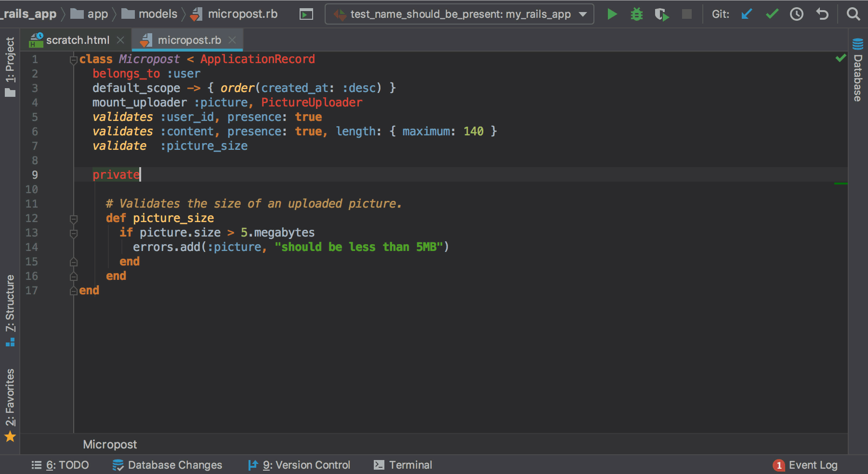Click the terminal icon left of run configuration
The height and width of the screenshot is (474, 868).
click(306, 14)
